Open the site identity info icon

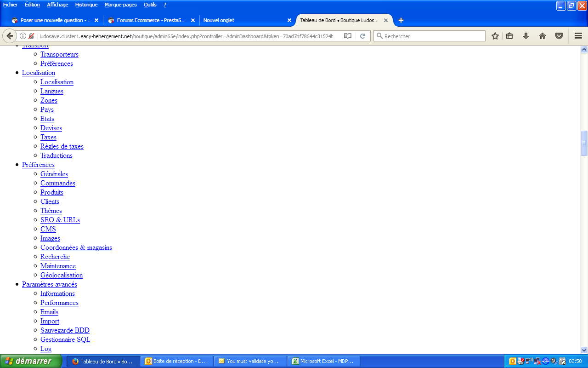23,36
